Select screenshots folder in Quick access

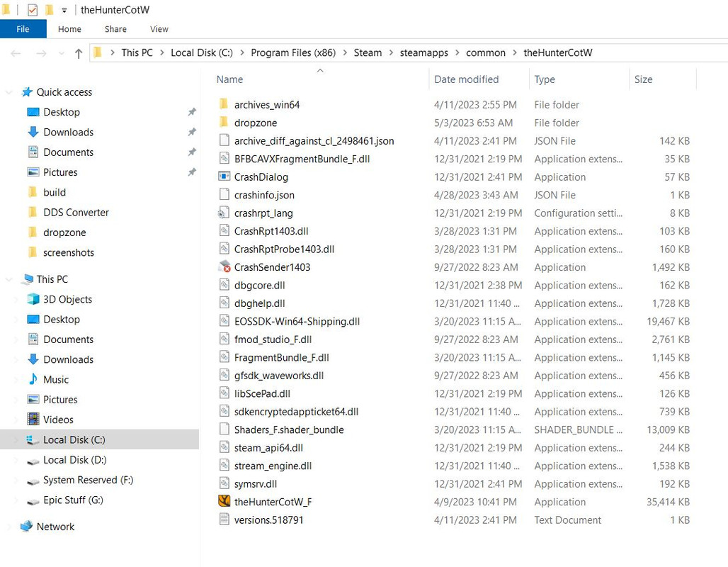pyautogui.click(x=68, y=252)
